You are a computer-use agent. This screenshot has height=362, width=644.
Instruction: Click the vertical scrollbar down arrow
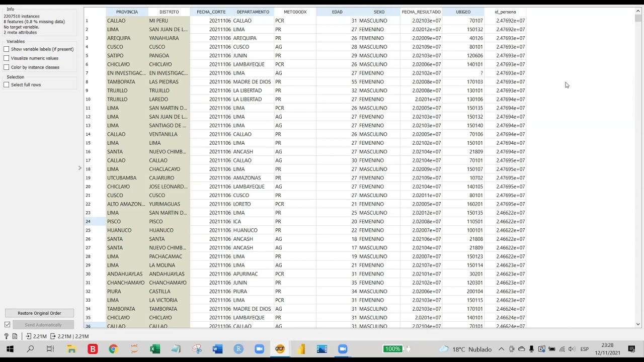coord(638,324)
